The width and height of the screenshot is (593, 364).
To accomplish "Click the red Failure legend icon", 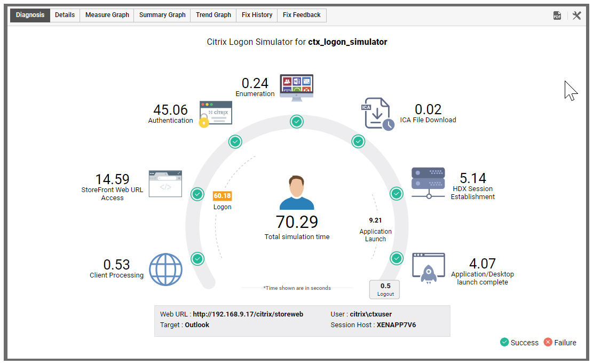I will point(548,342).
